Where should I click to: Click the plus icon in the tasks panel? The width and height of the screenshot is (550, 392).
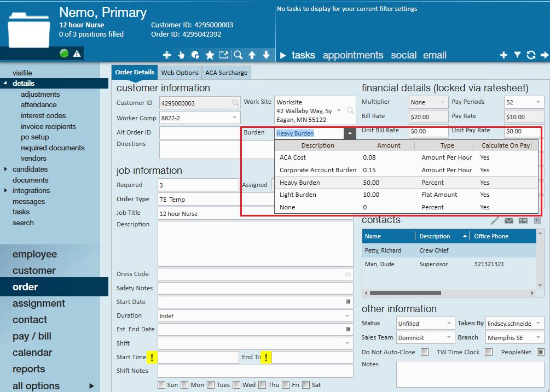(x=503, y=55)
